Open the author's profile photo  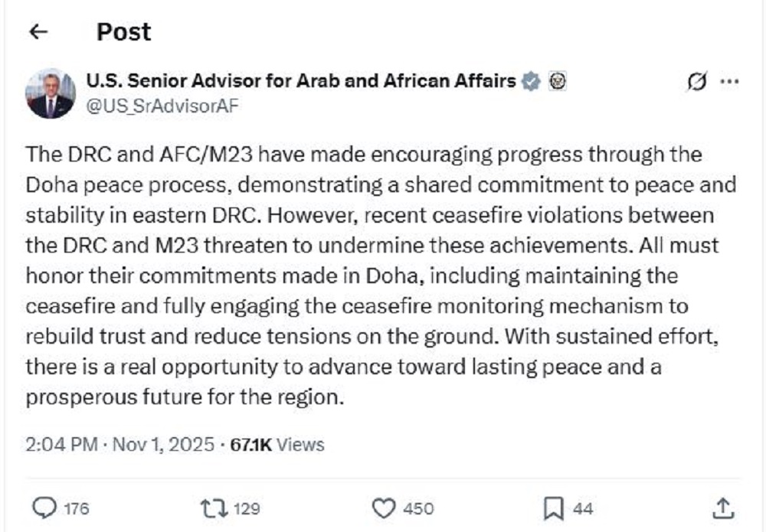(51, 93)
